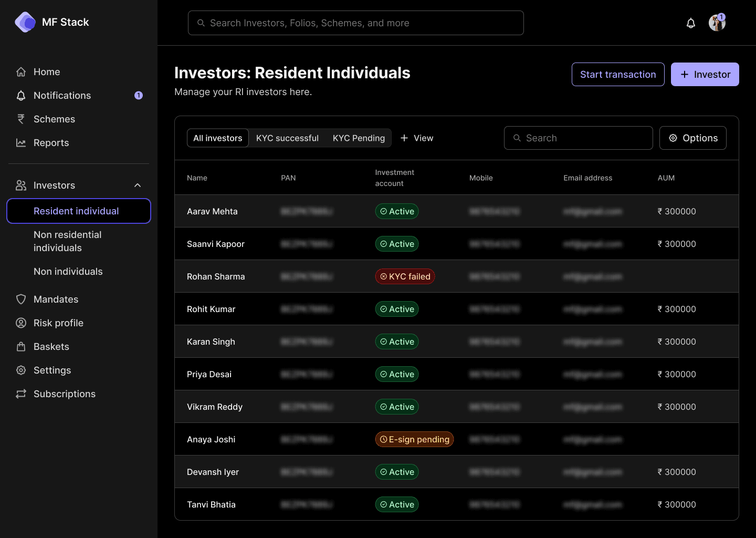Collapse the Investors sidebar section
756x538 pixels.
pyautogui.click(x=138, y=185)
